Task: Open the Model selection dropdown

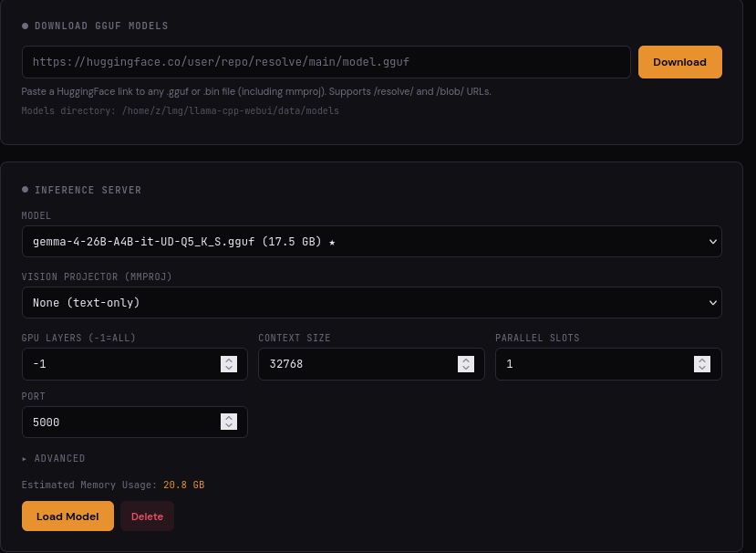Action: 372,241
